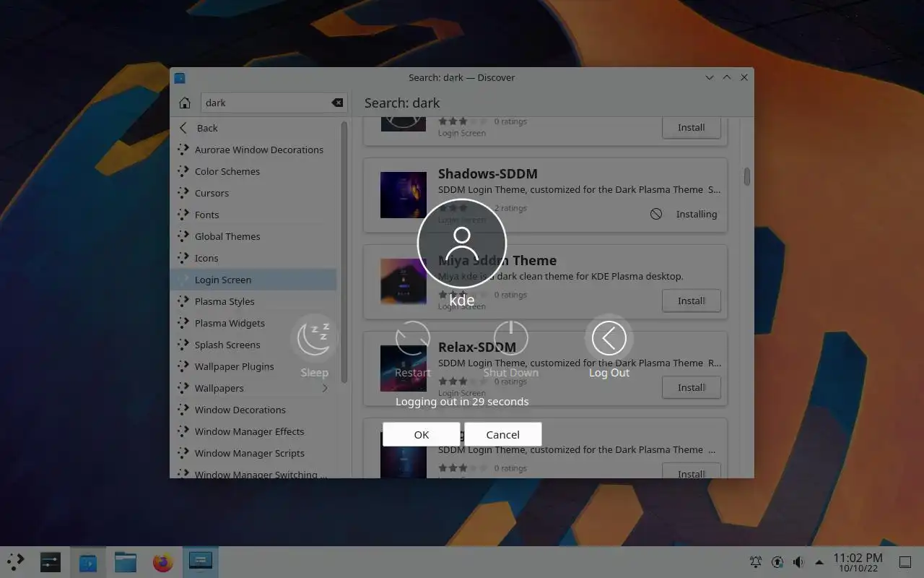Minimize the Discover window
The height and width of the screenshot is (578, 924).
(710, 77)
